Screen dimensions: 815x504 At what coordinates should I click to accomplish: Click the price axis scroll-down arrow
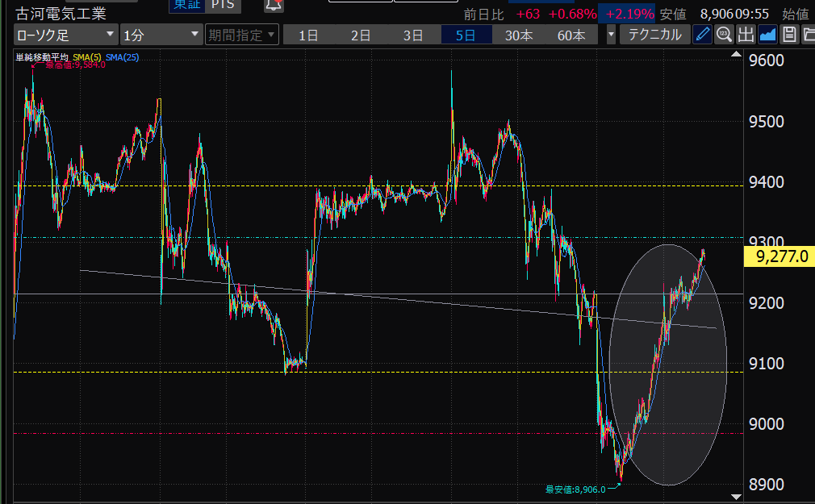734,496
